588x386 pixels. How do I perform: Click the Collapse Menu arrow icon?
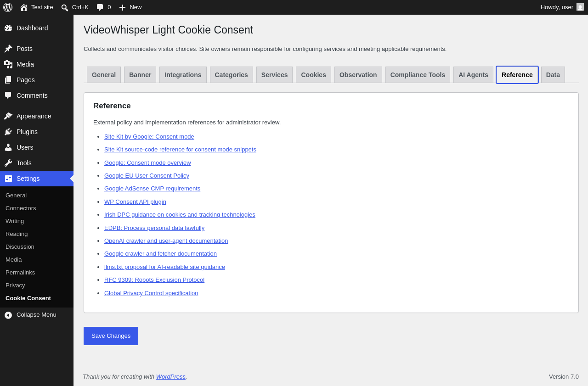click(8, 315)
